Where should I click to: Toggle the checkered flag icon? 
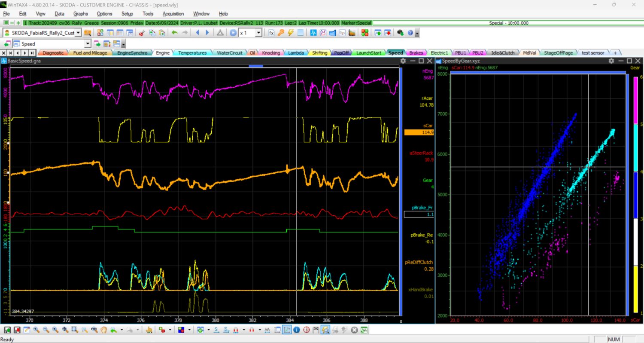point(316,330)
